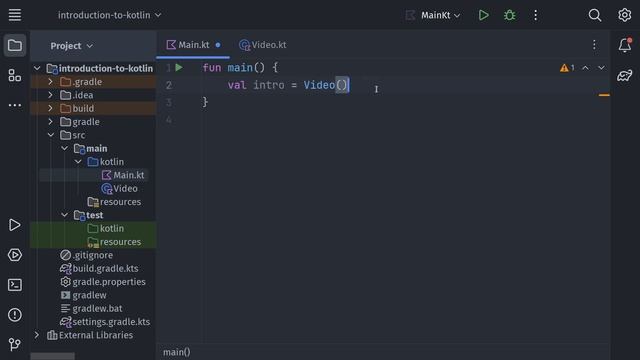This screenshot has height=360, width=640.
Task: Expand the .idea folder
Action: click(51, 95)
